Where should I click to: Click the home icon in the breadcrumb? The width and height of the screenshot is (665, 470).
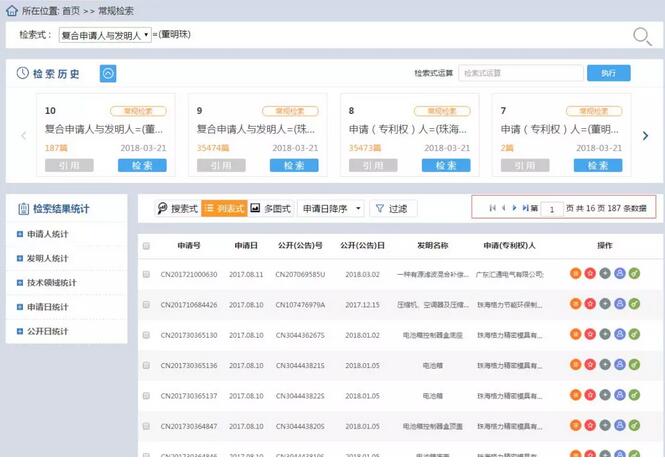pos(12,11)
